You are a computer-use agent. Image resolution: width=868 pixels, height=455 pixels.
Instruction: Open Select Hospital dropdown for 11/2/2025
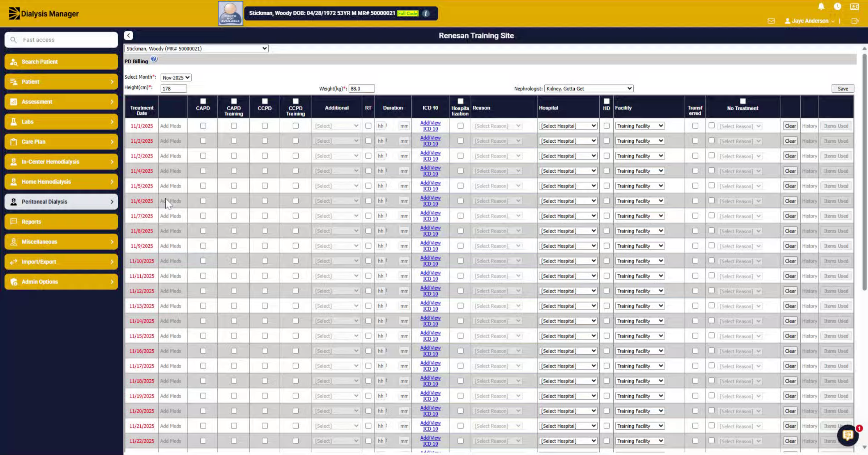pos(568,141)
